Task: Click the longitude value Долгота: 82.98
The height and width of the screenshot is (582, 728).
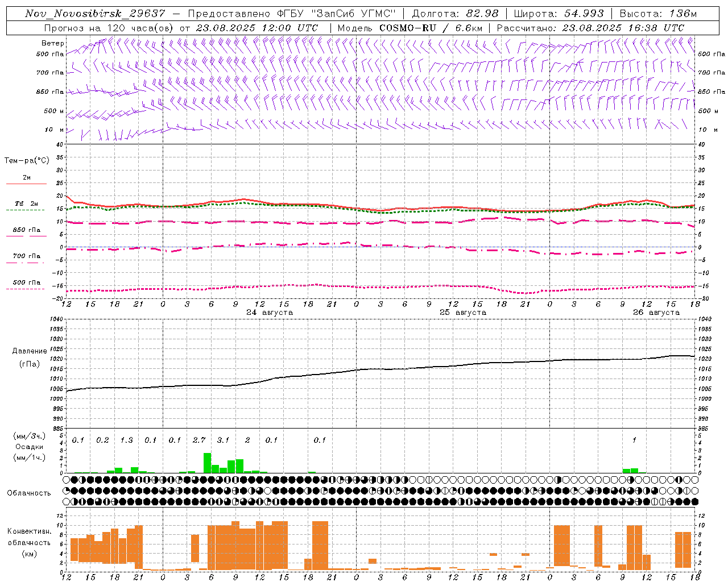Action: [x=455, y=14]
